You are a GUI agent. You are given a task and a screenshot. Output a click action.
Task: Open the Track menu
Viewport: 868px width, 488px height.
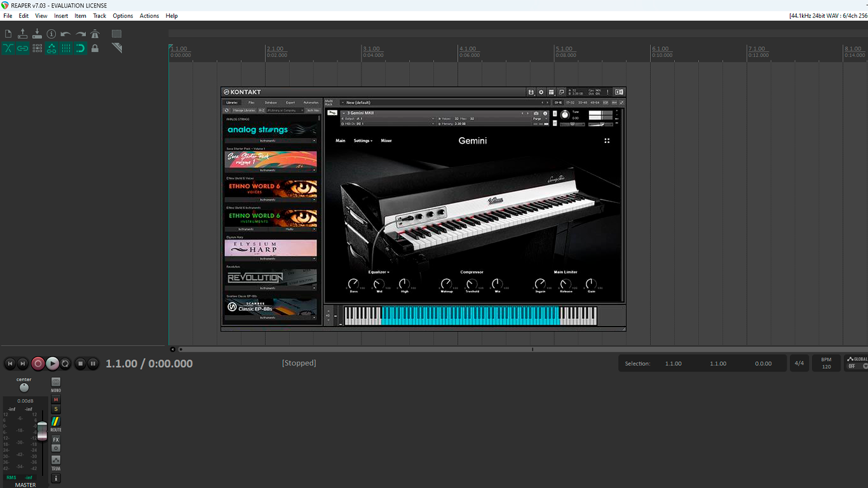pyautogui.click(x=100, y=16)
